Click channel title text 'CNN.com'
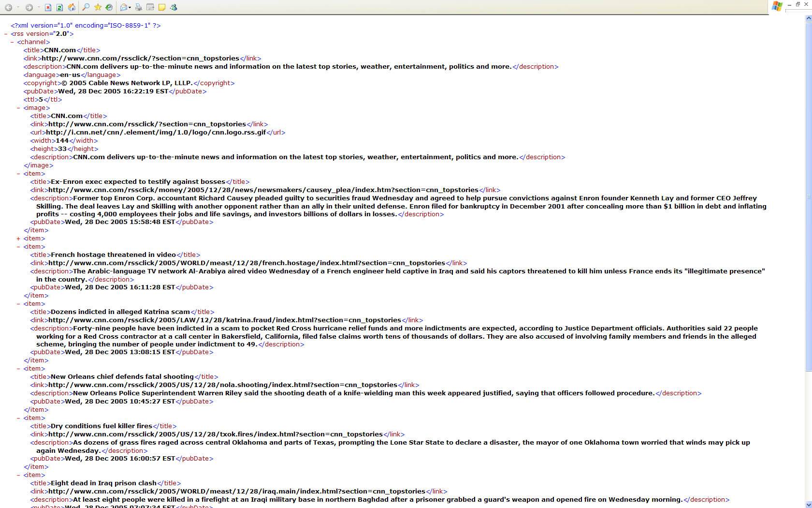Screen dimensions: 812x508 [60, 50]
